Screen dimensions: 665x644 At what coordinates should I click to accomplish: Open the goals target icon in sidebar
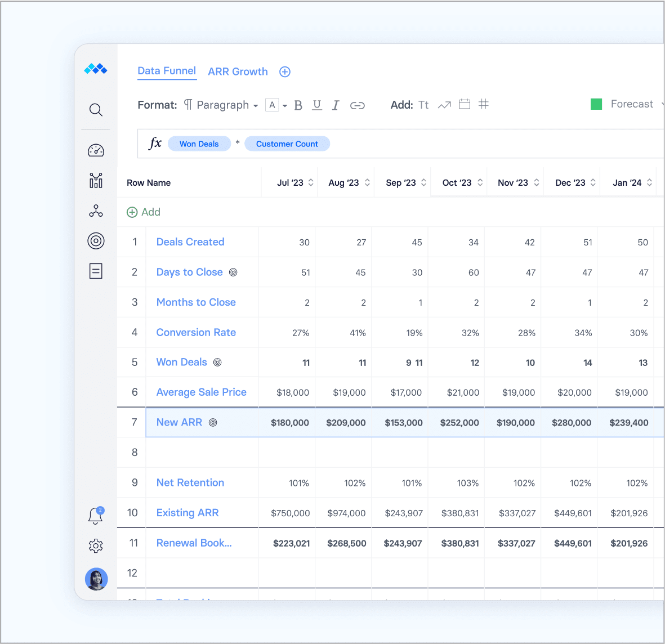click(96, 241)
